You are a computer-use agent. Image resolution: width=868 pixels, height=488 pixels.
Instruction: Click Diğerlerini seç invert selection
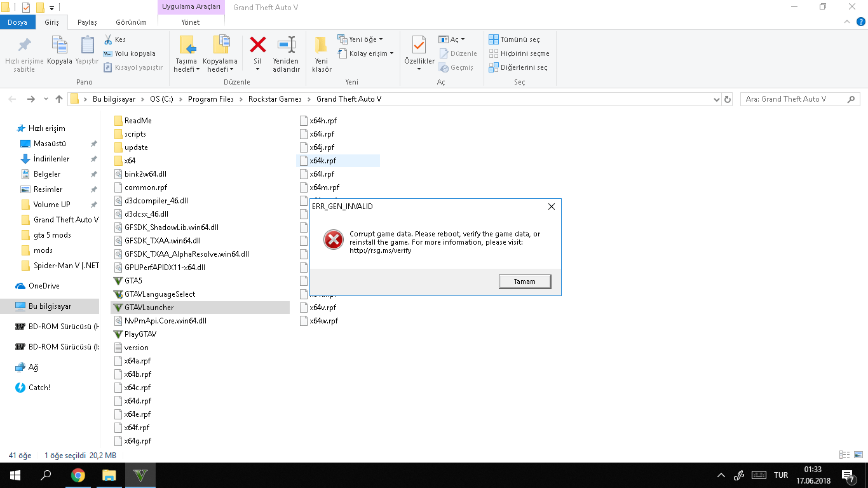(518, 67)
